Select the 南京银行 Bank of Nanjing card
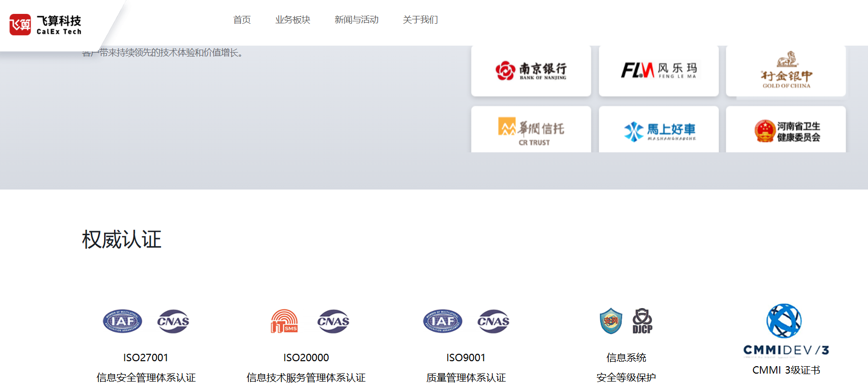The image size is (868, 389). (531, 71)
